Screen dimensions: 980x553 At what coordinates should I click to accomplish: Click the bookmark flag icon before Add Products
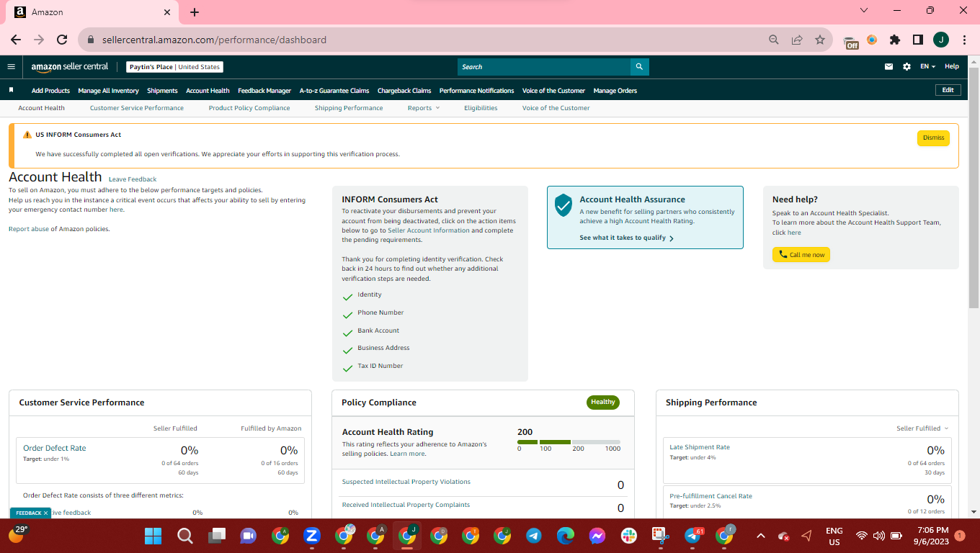tap(11, 90)
